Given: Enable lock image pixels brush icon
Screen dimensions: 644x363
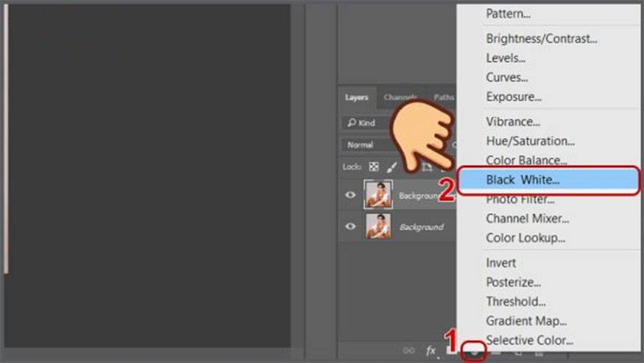Looking at the screenshot, I should [392, 166].
